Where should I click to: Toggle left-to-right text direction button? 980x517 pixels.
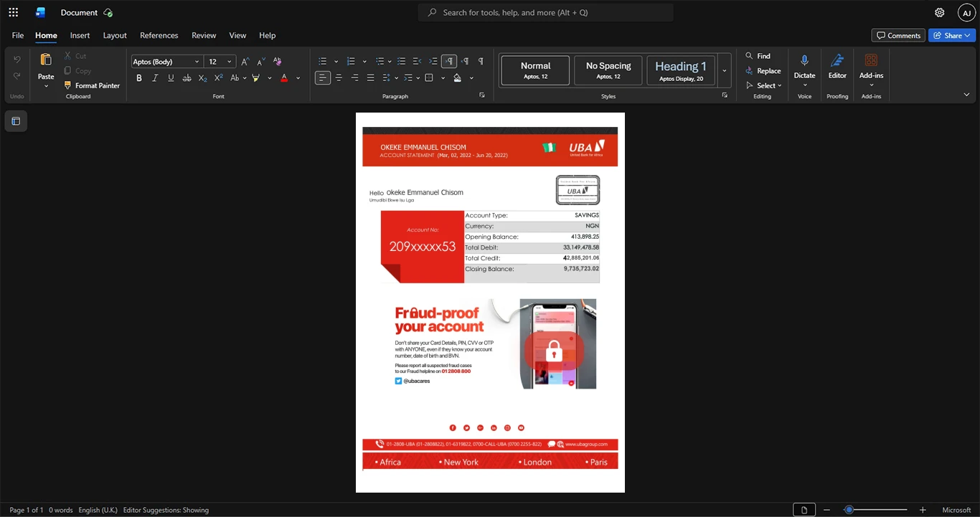(x=449, y=62)
